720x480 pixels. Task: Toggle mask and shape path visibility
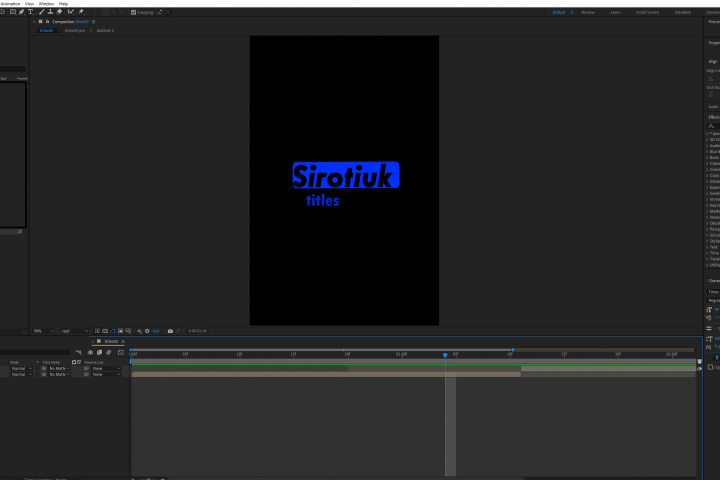pyautogui.click(x=113, y=331)
